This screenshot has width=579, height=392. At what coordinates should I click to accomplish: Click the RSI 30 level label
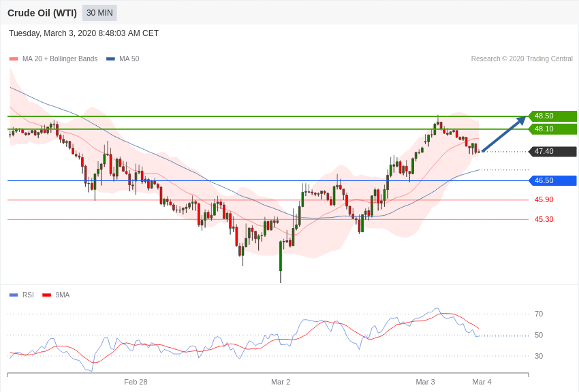point(539,356)
